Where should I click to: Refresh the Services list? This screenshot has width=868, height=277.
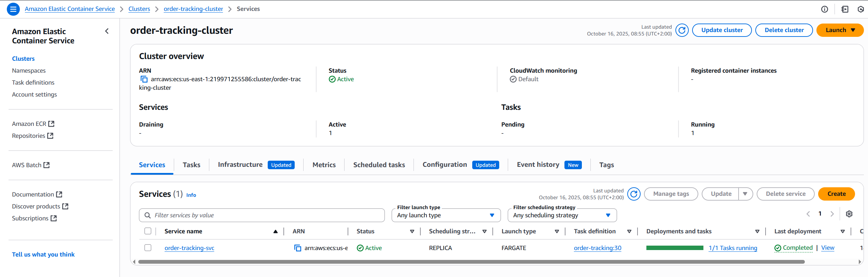(634, 194)
